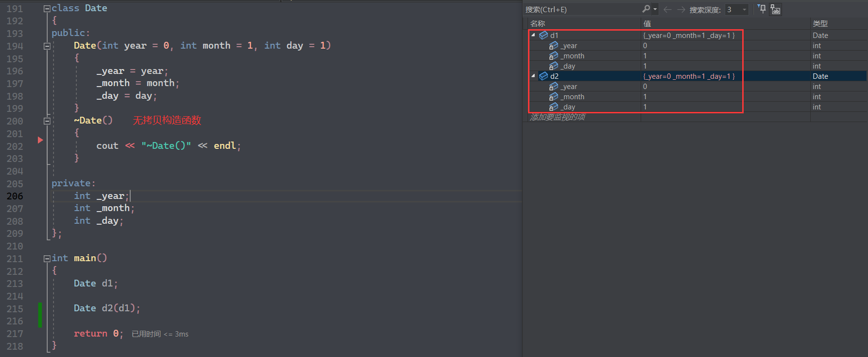Collapse the class Date code block
This screenshot has height=357, width=868.
point(47,8)
